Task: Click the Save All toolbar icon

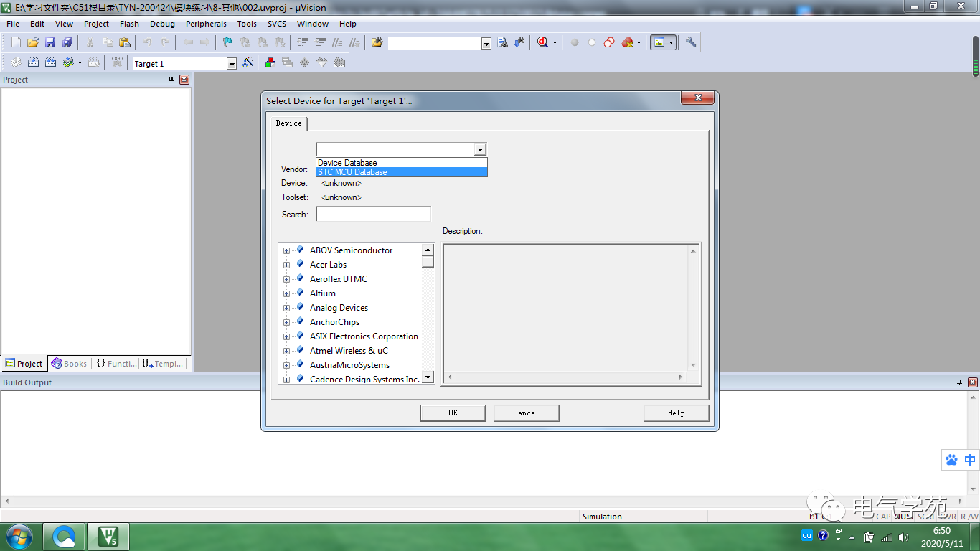Action: pyautogui.click(x=67, y=42)
